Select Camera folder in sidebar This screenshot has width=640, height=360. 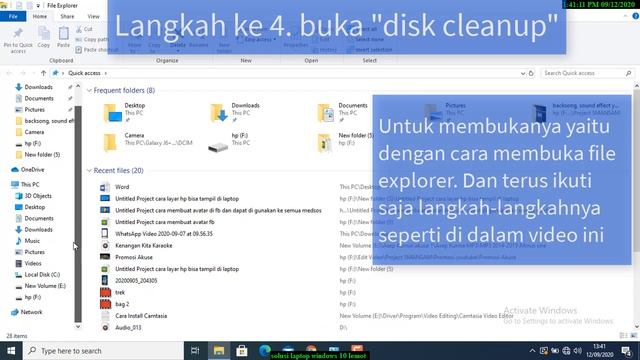click(x=34, y=132)
